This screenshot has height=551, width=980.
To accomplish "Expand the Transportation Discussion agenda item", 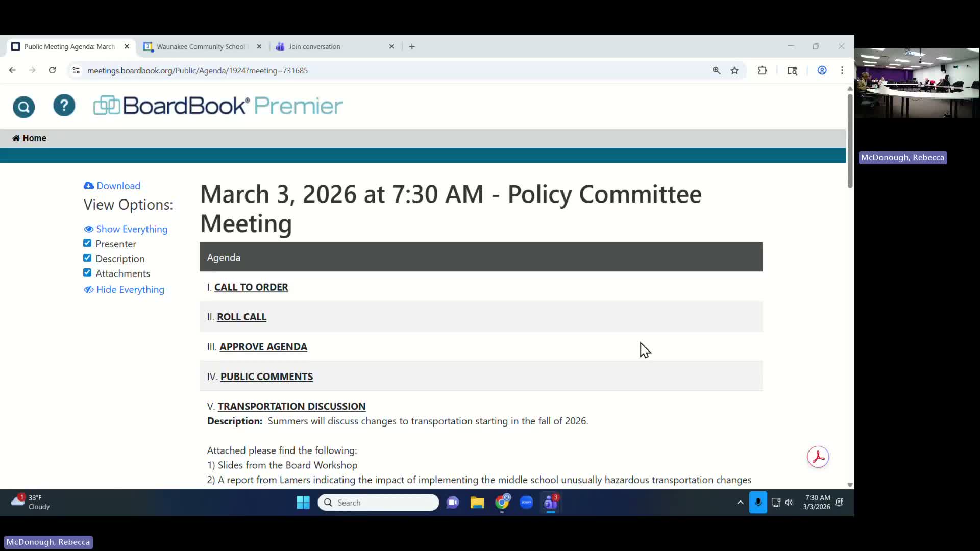I will (x=291, y=406).
